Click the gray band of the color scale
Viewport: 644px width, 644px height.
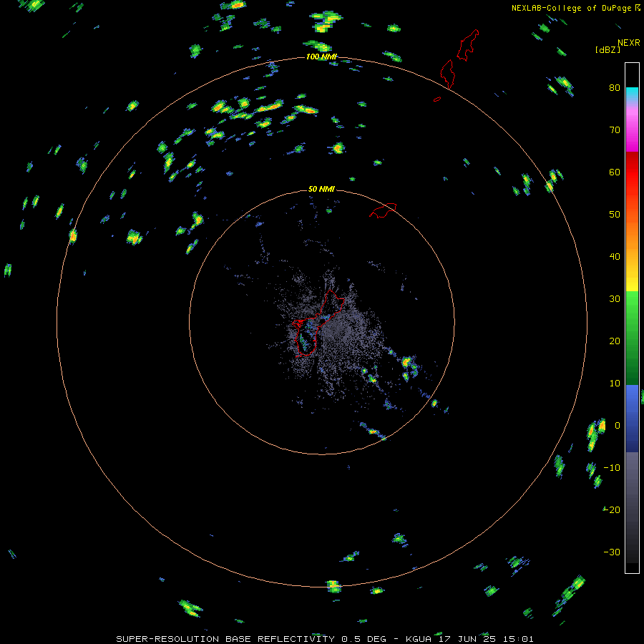click(632, 507)
